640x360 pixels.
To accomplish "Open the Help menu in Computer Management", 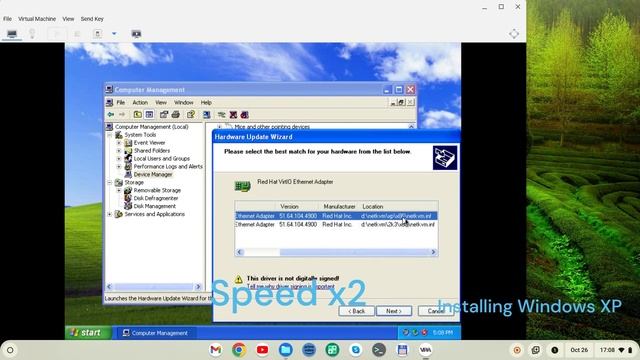I will [x=206, y=102].
